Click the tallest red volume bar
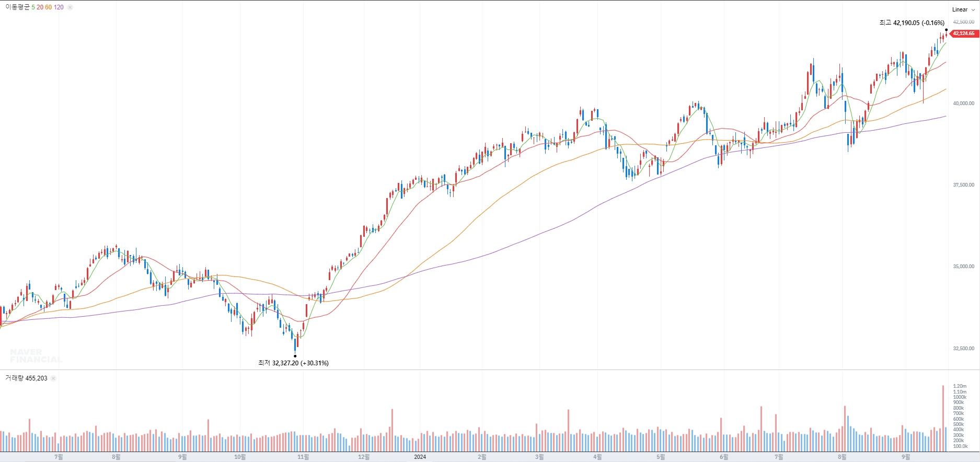This screenshot has height=462, width=980. pyautogui.click(x=943, y=418)
